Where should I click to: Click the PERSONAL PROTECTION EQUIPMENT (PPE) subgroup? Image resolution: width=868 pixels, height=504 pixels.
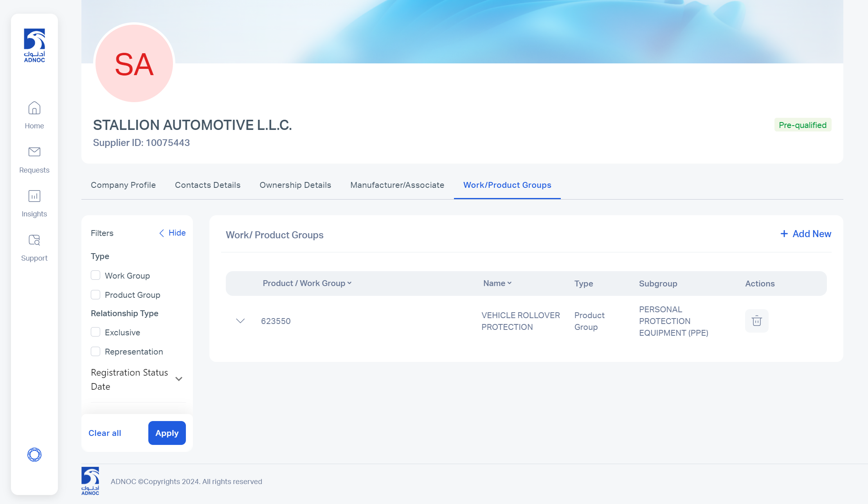pyautogui.click(x=674, y=321)
